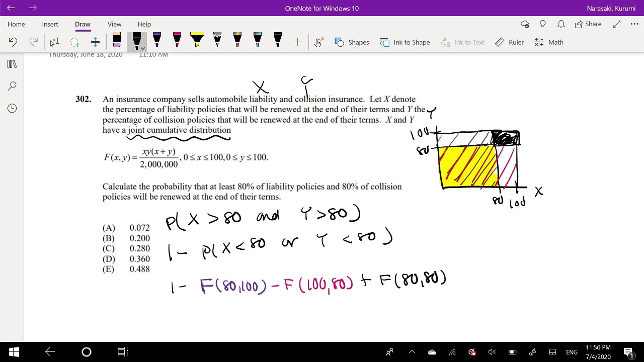The image size is (644, 362).
Task: Select the yellow highlighter
Action: click(197, 41)
